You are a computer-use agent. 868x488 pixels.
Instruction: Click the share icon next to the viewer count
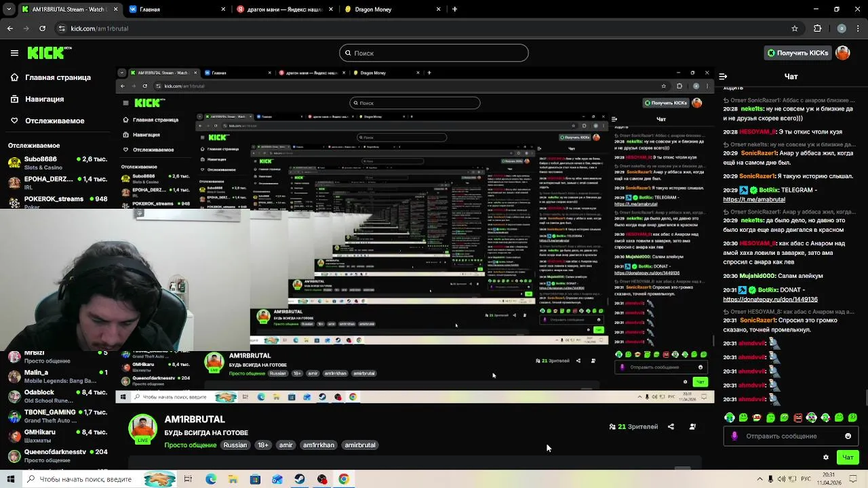671,427
